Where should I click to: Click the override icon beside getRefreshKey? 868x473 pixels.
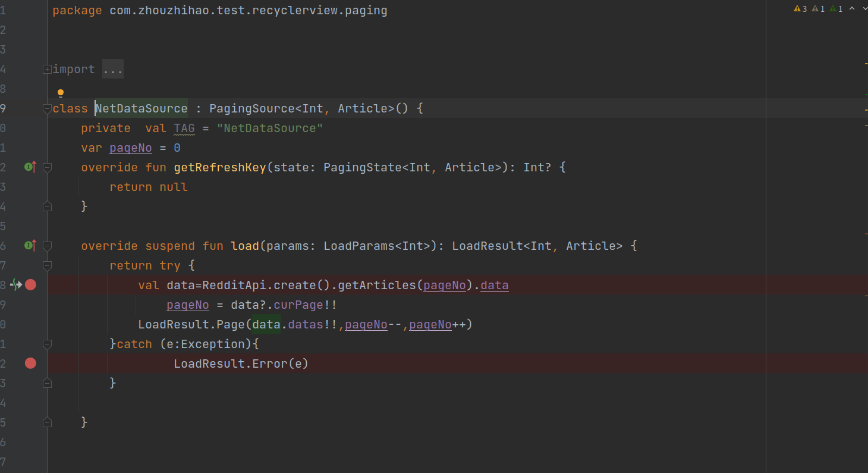coord(30,167)
